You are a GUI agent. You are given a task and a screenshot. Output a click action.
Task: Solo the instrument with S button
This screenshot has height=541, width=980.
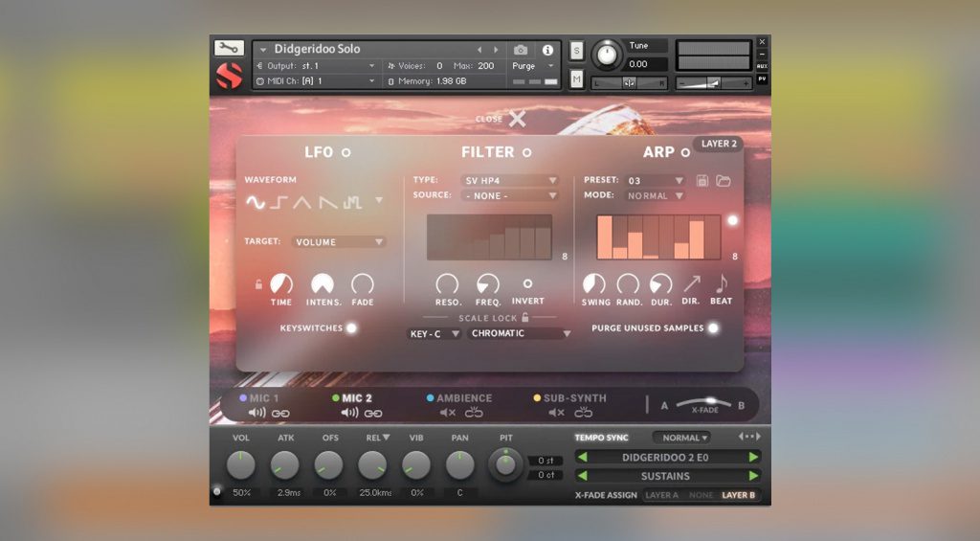pos(576,52)
